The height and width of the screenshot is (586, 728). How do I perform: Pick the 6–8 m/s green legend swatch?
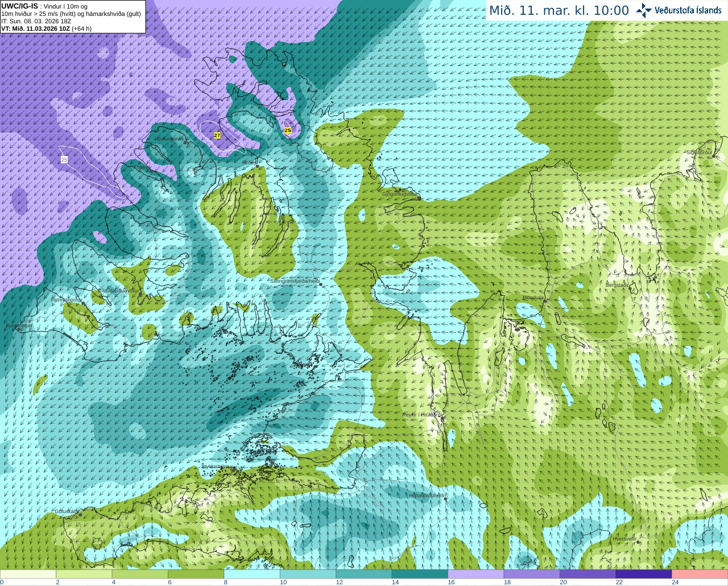(x=196, y=574)
